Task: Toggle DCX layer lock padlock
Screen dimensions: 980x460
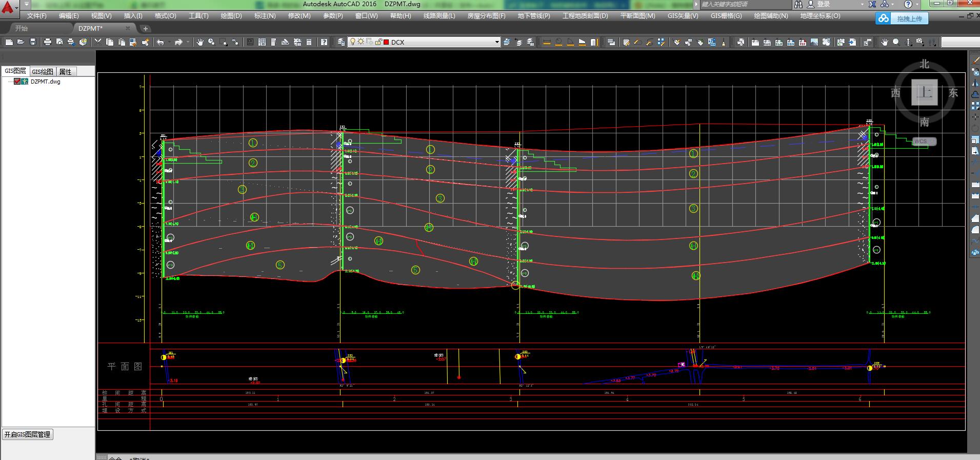Action: 378,42
